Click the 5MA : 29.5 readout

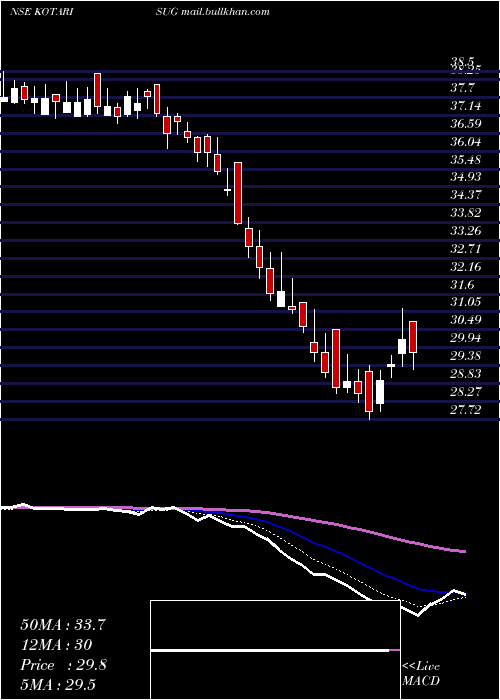coord(58,685)
